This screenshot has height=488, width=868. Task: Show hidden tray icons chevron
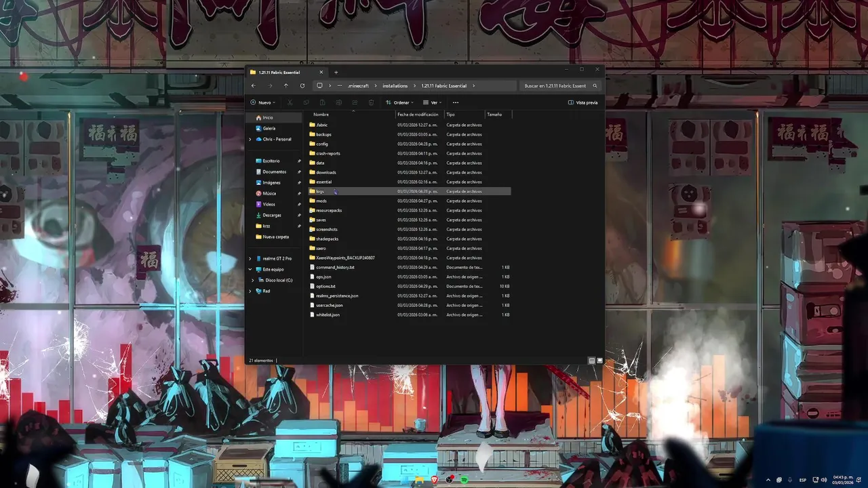[768, 480]
